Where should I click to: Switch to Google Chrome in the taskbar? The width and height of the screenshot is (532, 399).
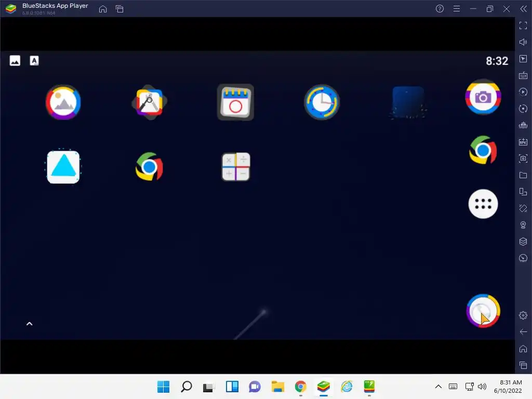tap(301, 387)
